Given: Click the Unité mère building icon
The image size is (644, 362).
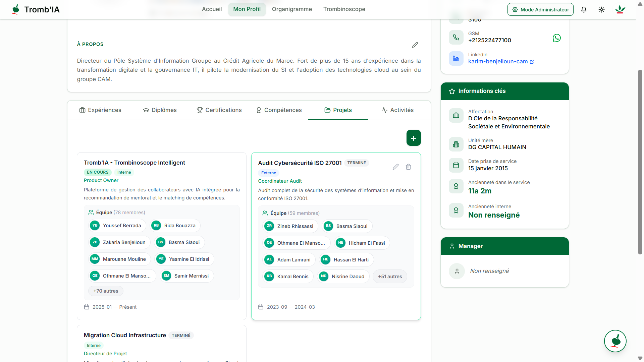Looking at the screenshot, I should 456,144.
